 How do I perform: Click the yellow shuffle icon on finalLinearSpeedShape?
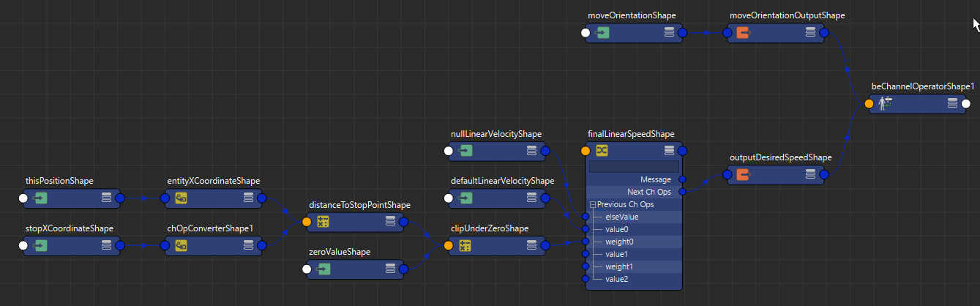[602, 151]
